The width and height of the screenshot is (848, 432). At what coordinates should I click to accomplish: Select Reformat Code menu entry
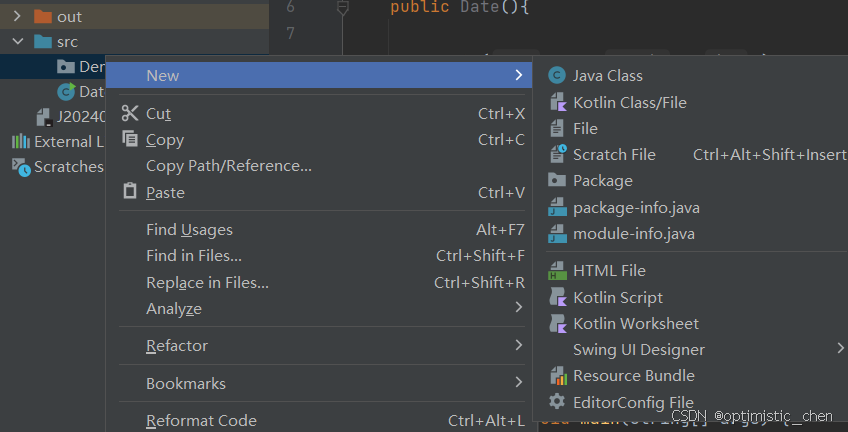click(201, 421)
